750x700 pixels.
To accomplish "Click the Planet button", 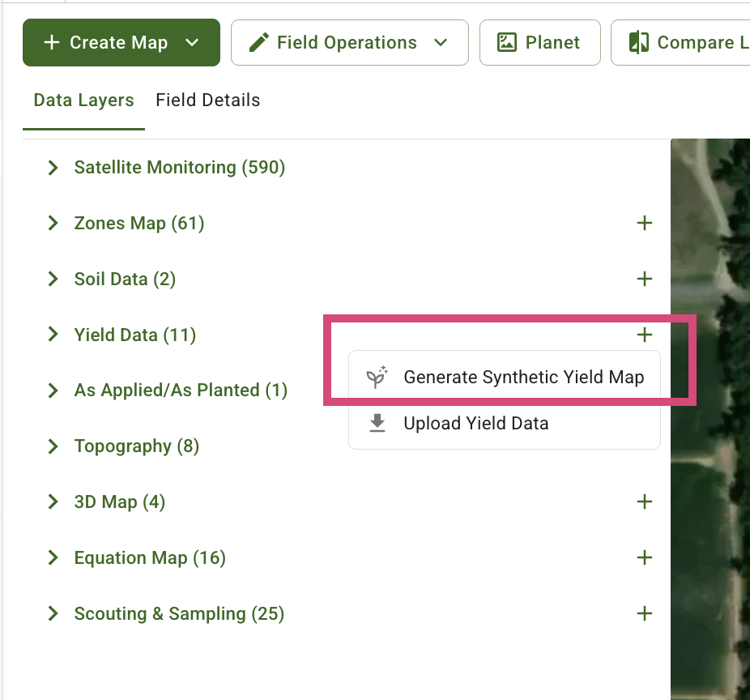I will tap(539, 41).
